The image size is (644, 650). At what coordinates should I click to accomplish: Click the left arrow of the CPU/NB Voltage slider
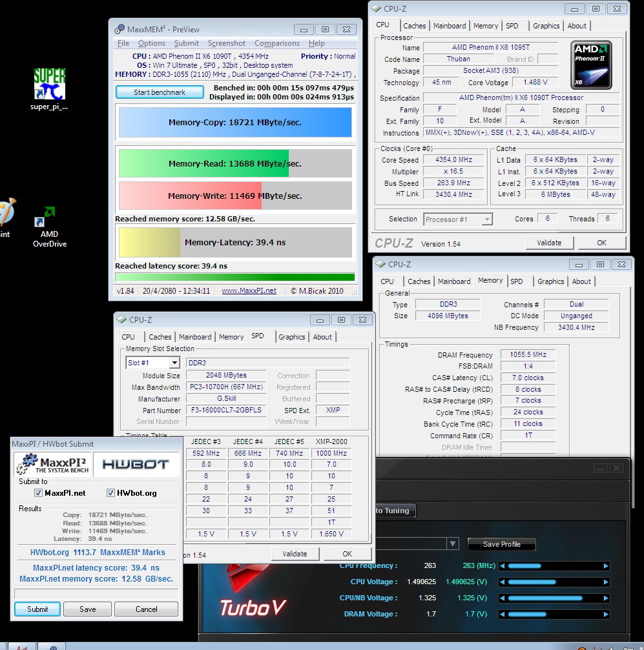(x=502, y=598)
